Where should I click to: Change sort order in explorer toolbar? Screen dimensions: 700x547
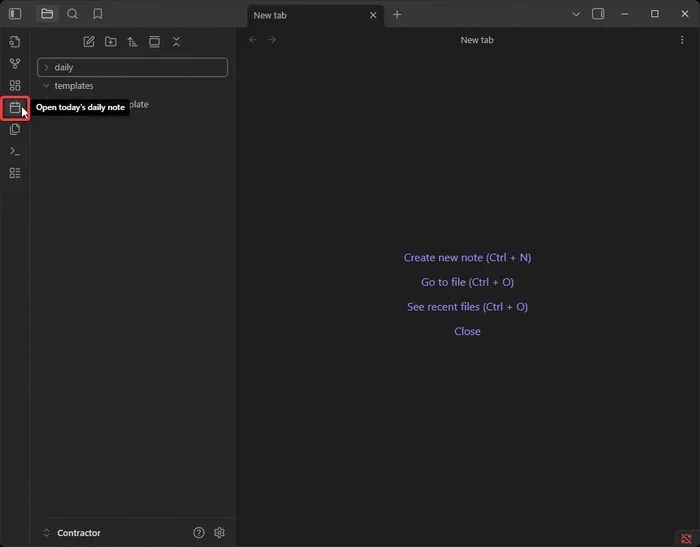(x=133, y=42)
